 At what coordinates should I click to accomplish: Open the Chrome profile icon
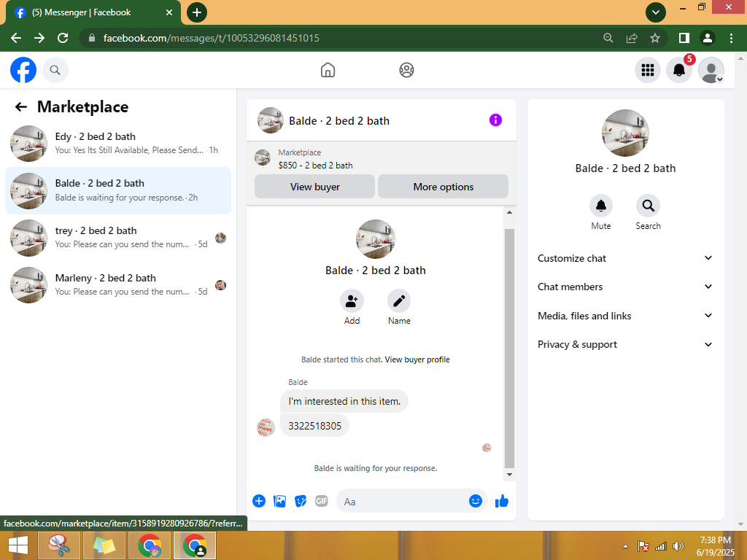pyautogui.click(x=708, y=38)
